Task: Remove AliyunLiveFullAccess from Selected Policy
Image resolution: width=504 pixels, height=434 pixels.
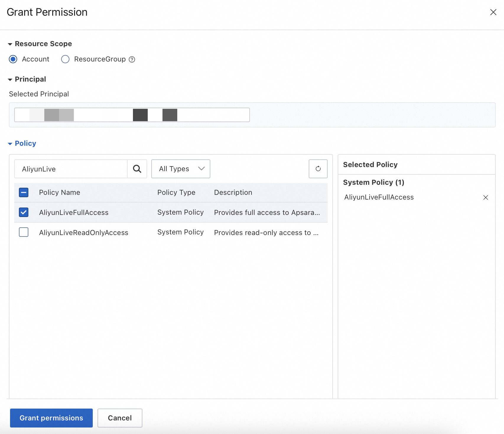Action: point(485,197)
